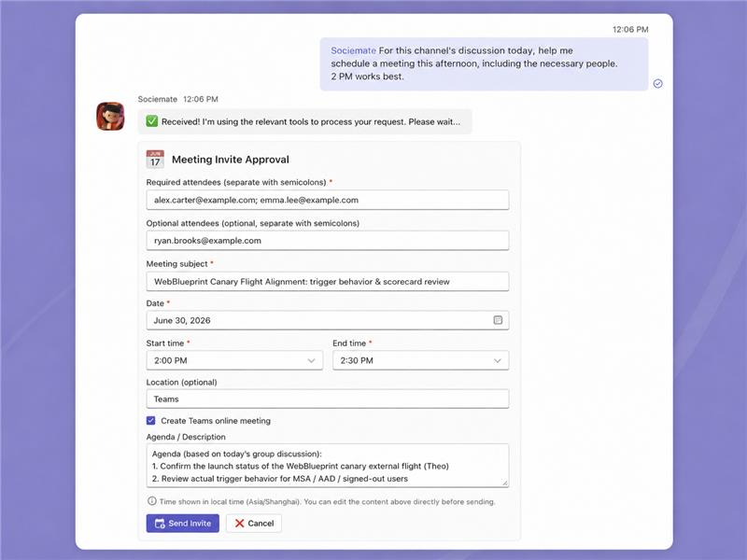Image resolution: width=747 pixels, height=560 pixels.
Task: Click the Sociemate sender name above reply
Action: click(157, 99)
